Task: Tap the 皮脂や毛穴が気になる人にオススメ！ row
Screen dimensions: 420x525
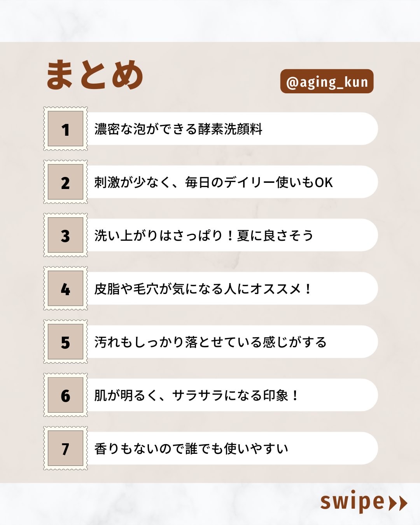Action: [x=231, y=289]
